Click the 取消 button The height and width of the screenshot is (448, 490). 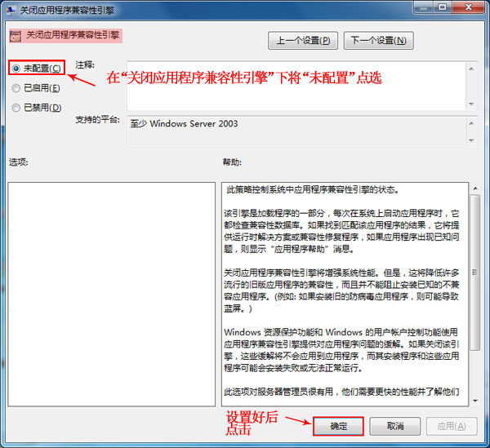395,426
